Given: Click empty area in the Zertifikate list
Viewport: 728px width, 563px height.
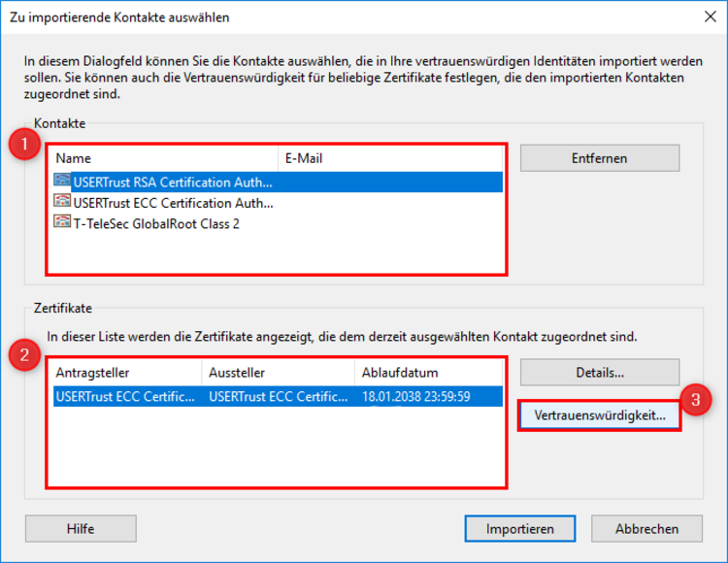Looking at the screenshot, I should [x=278, y=446].
